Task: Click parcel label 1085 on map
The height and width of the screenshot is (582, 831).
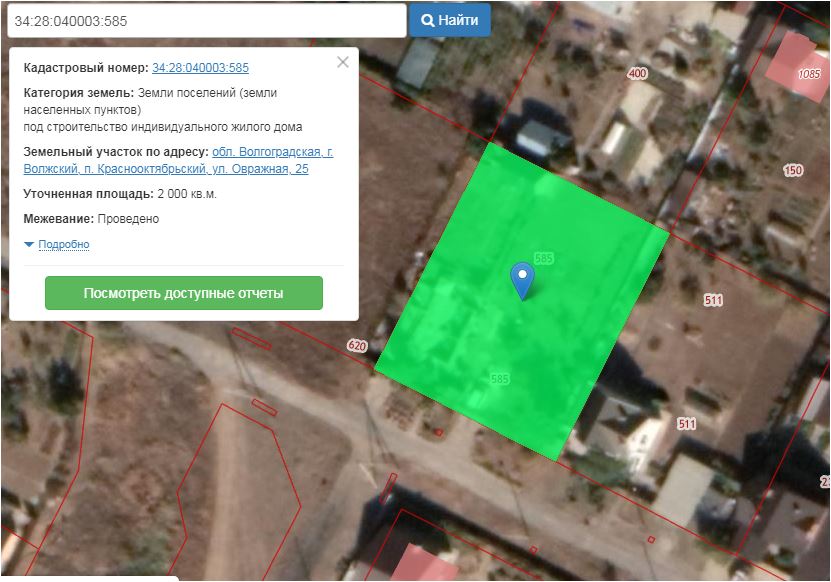Action: (x=809, y=74)
